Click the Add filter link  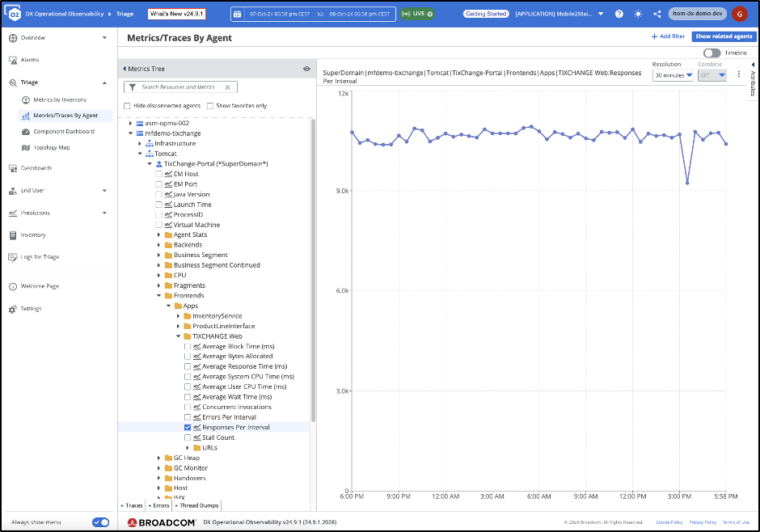(668, 36)
